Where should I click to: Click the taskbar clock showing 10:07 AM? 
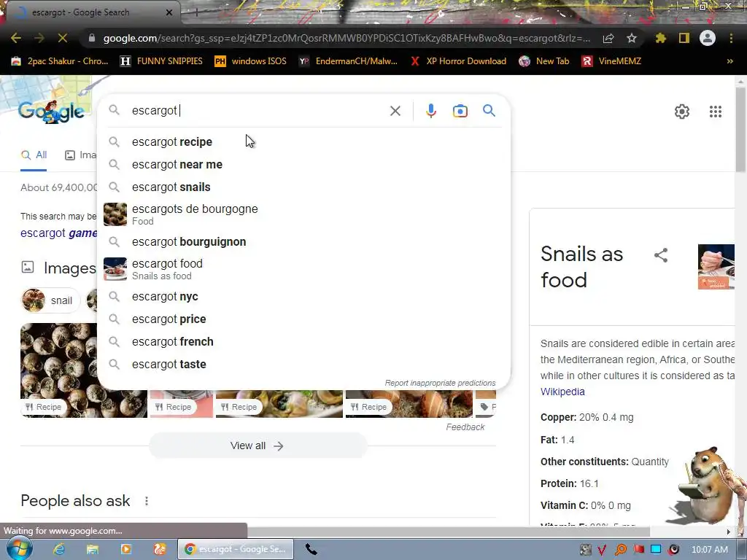point(710,550)
